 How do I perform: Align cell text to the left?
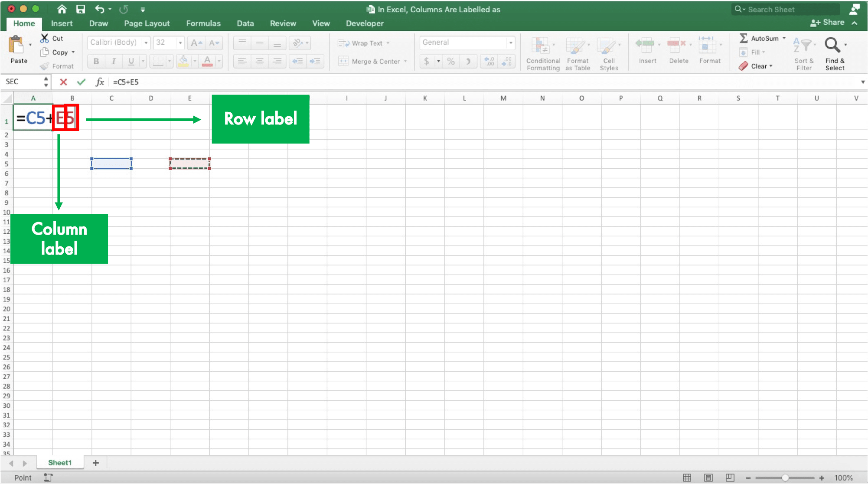point(242,61)
